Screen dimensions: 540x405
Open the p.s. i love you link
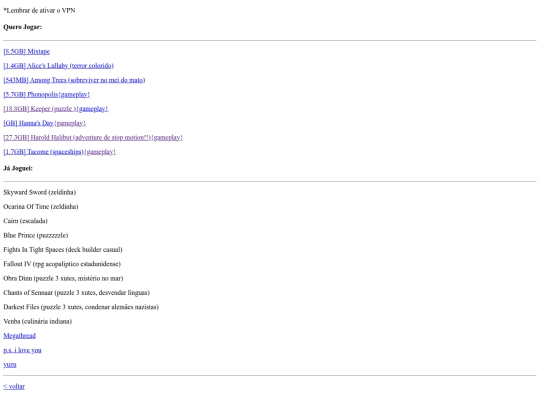pos(22,350)
